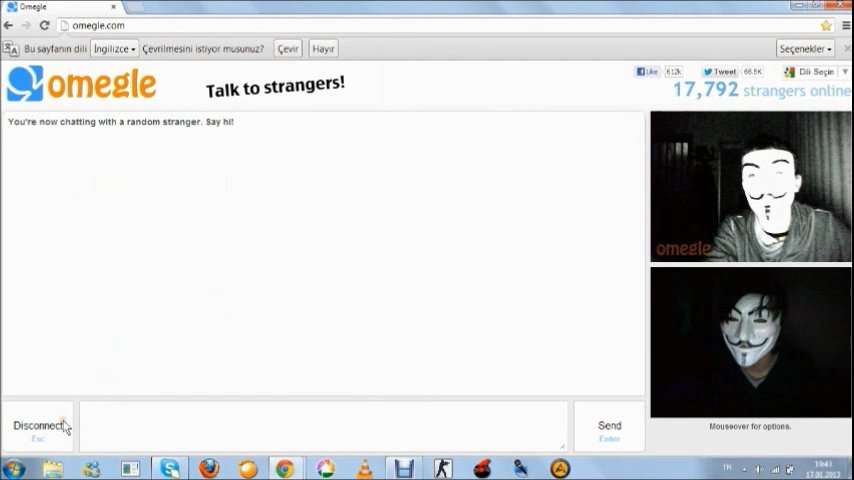Close the translation bar
This screenshot has height=480, width=854.
[847, 48]
